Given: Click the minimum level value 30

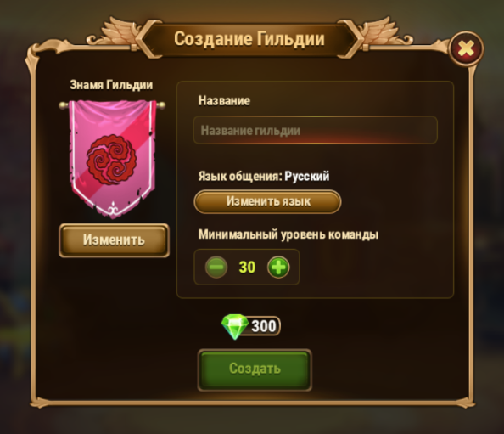Looking at the screenshot, I should [247, 267].
